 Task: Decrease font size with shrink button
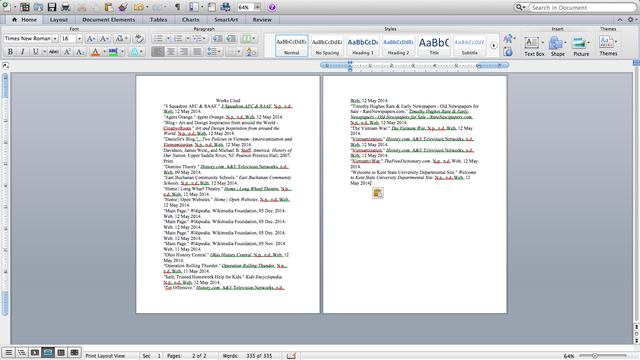(x=104, y=38)
